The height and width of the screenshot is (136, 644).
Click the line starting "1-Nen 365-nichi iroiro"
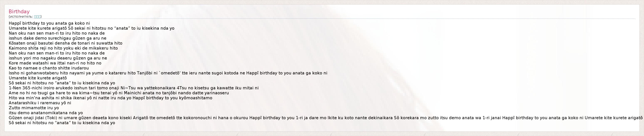pos(133,88)
